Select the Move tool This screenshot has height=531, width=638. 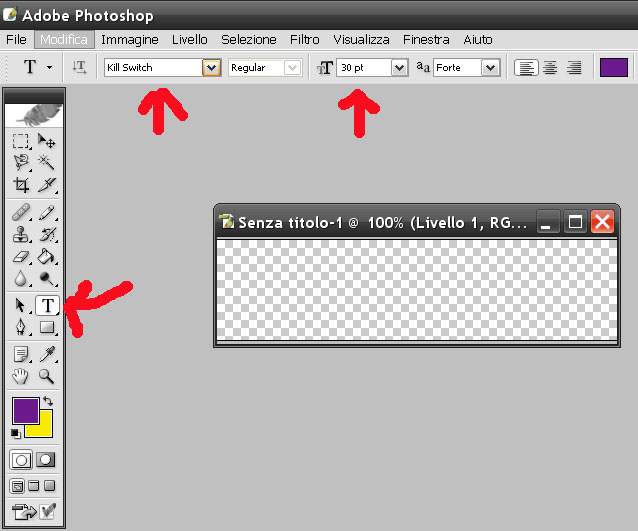click(x=46, y=141)
